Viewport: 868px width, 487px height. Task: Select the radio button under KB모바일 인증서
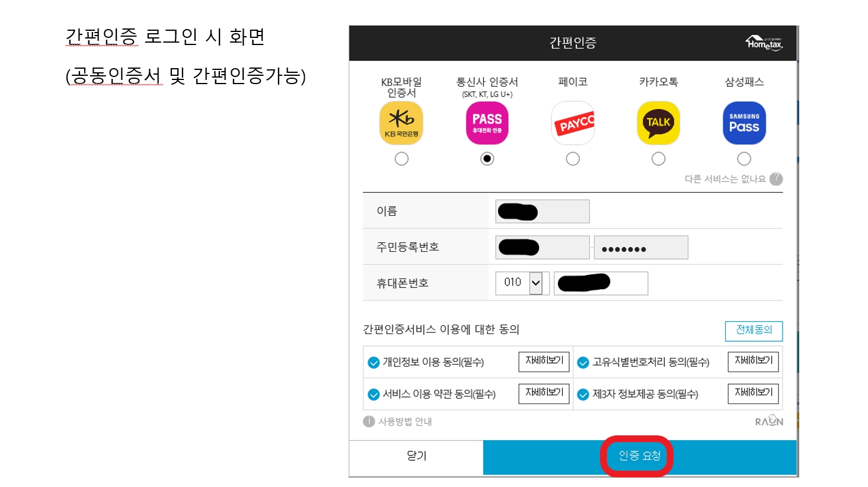[x=401, y=159]
